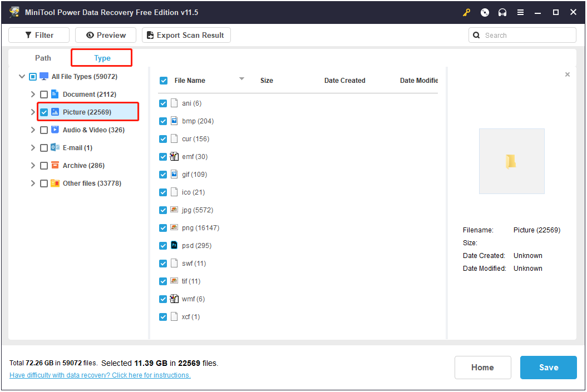Click the search magnifier icon
The width and height of the screenshot is (587, 392).
[x=476, y=35]
